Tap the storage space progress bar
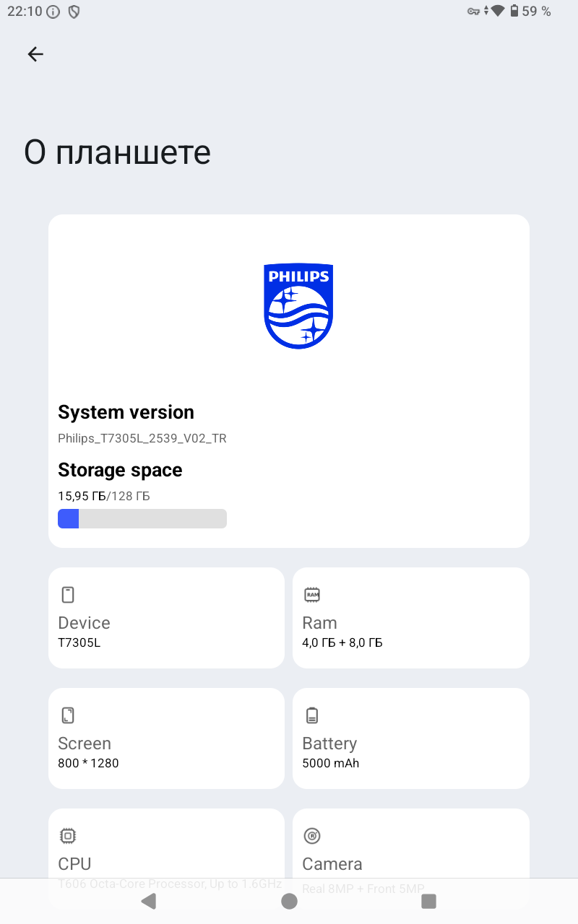Viewport: 578px width, 924px height. click(142, 519)
